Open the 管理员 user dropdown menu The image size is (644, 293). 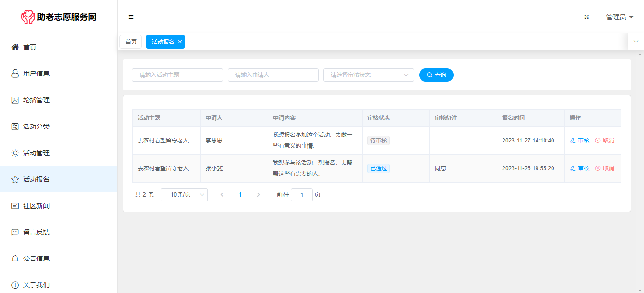pos(619,17)
